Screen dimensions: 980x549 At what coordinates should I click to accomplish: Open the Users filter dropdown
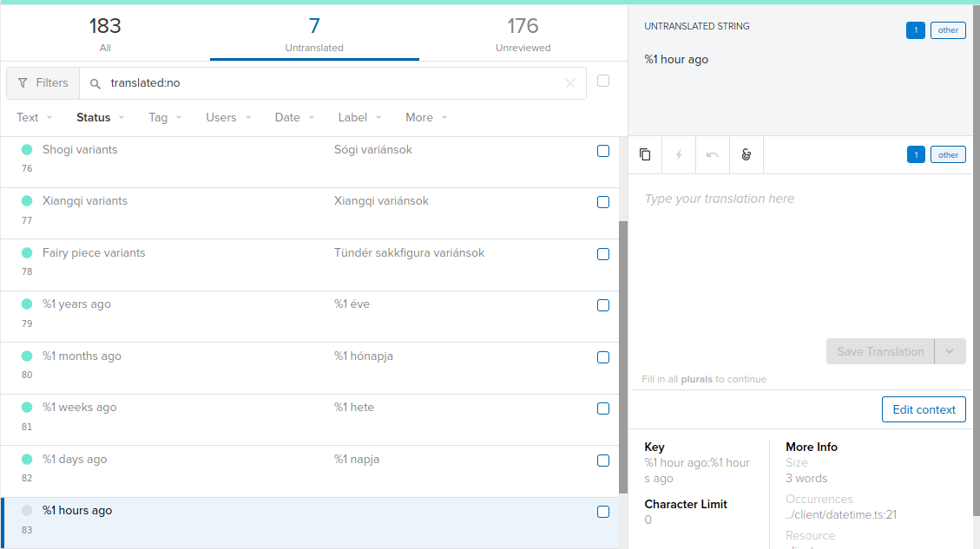[228, 117]
